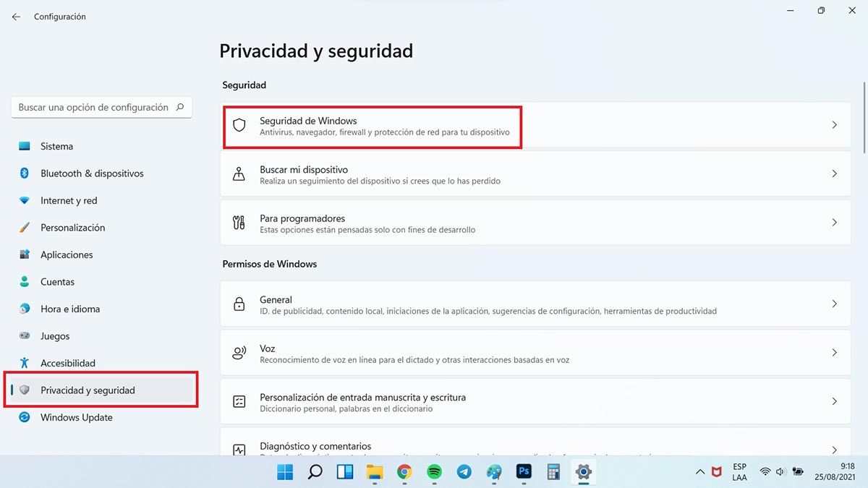Viewport: 868px width, 488px height.
Task: Open the Calculator from the taskbar
Action: coord(553,472)
